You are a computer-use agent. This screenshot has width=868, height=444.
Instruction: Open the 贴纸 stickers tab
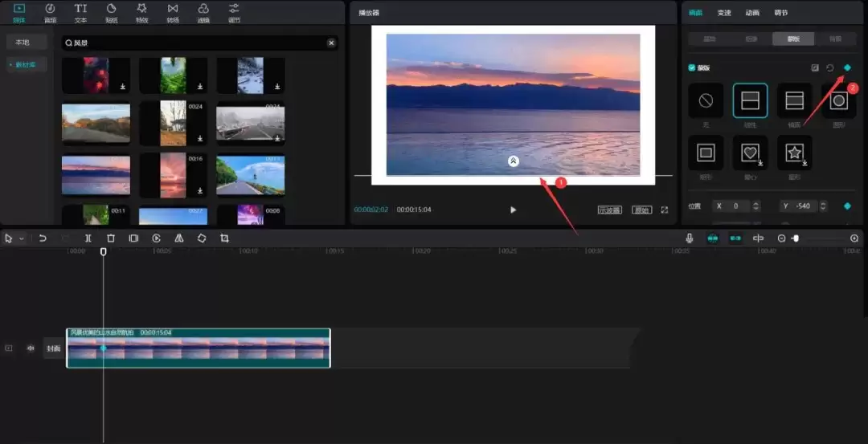[x=111, y=12]
